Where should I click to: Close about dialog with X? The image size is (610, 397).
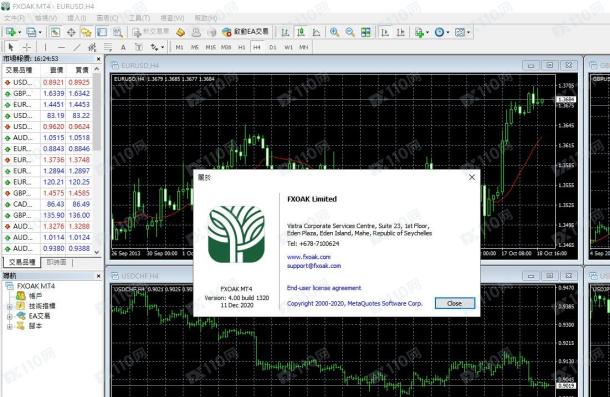(472, 177)
